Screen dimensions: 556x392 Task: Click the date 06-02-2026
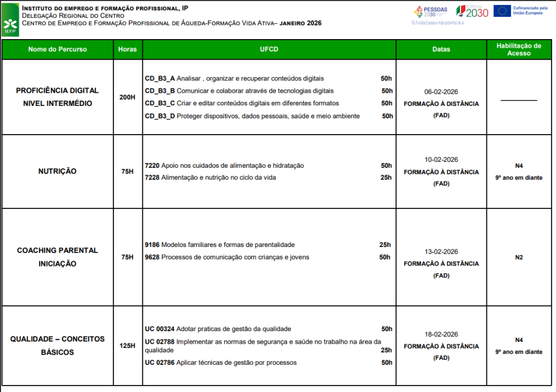(441, 92)
